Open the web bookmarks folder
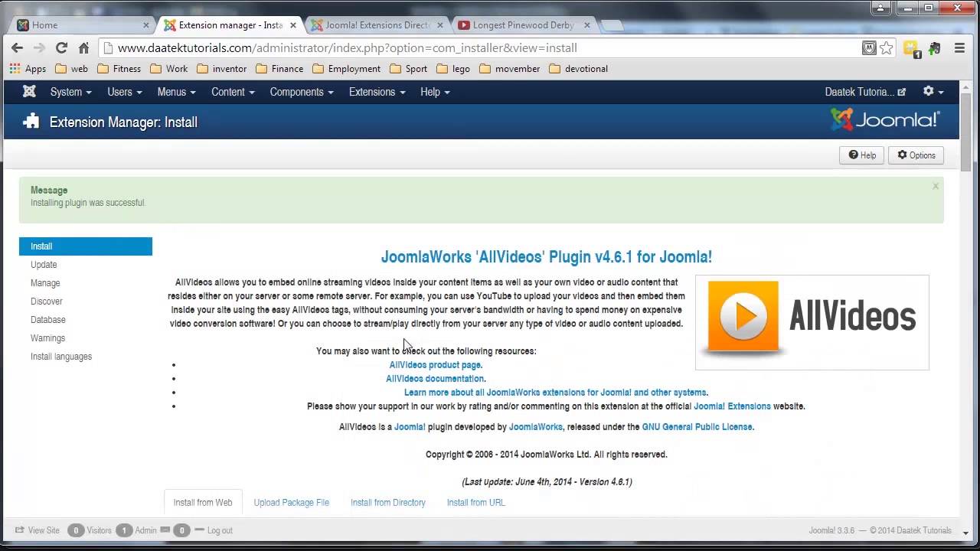980x551 pixels. point(71,69)
